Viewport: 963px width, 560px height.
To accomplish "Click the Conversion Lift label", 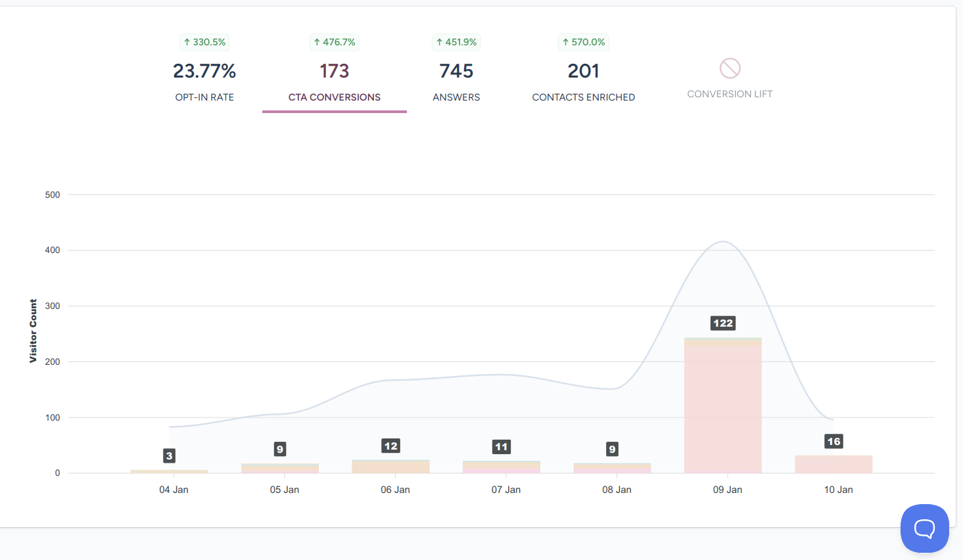I will click(730, 94).
